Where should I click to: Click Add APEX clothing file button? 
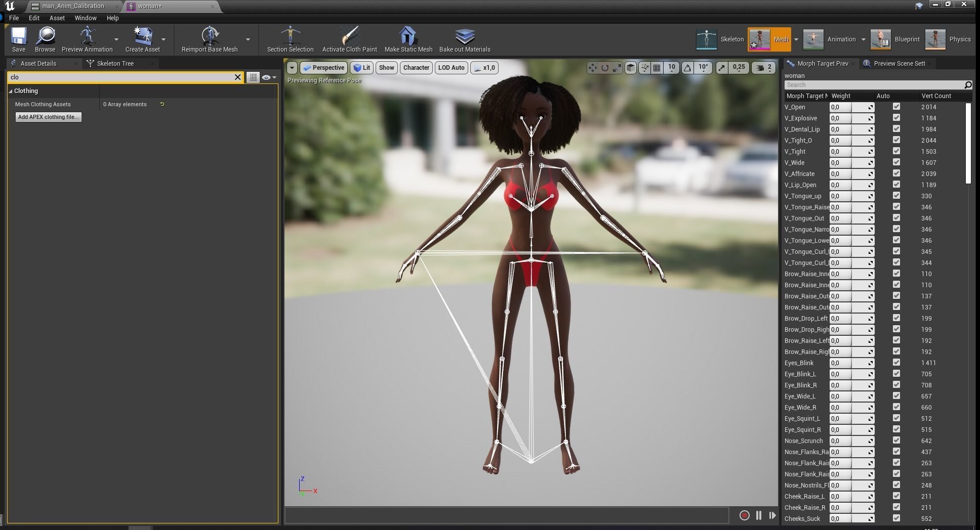coord(49,117)
